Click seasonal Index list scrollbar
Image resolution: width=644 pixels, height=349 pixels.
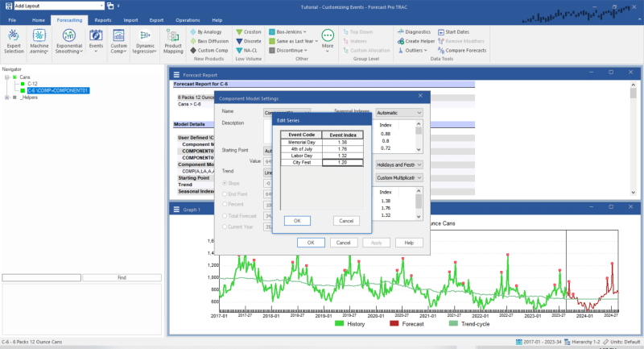(419, 136)
